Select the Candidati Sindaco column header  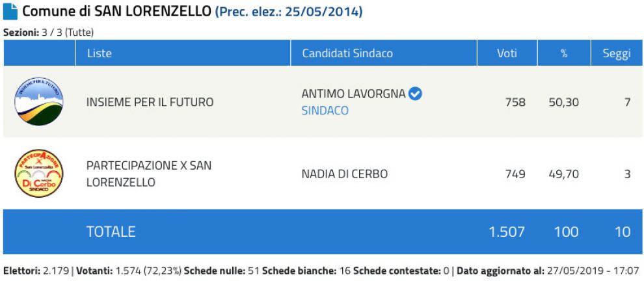click(347, 53)
